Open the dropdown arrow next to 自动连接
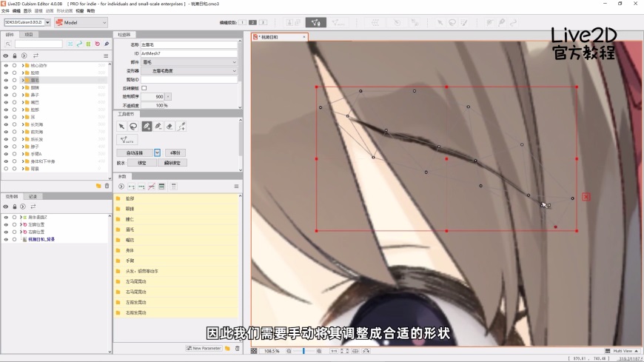The width and height of the screenshot is (644, 362). point(158,152)
